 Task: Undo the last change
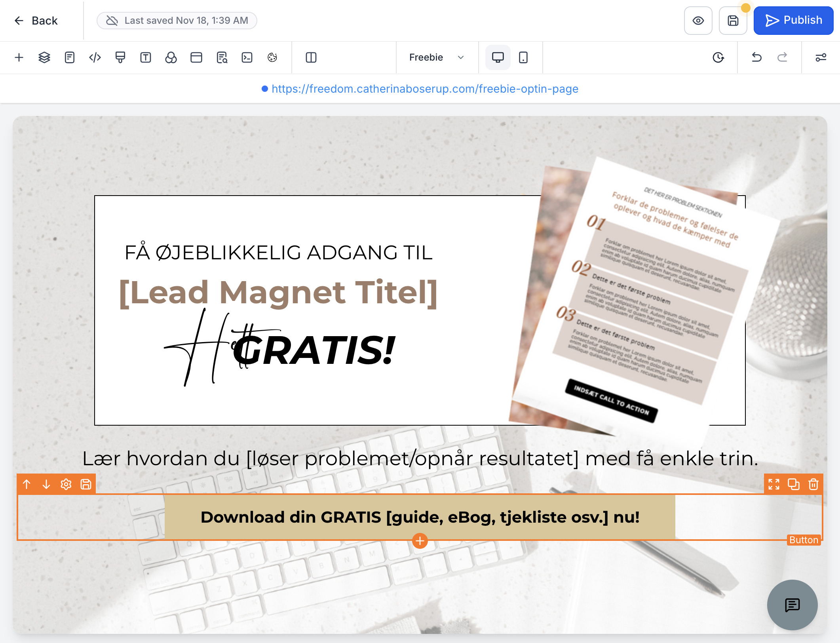[756, 57]
